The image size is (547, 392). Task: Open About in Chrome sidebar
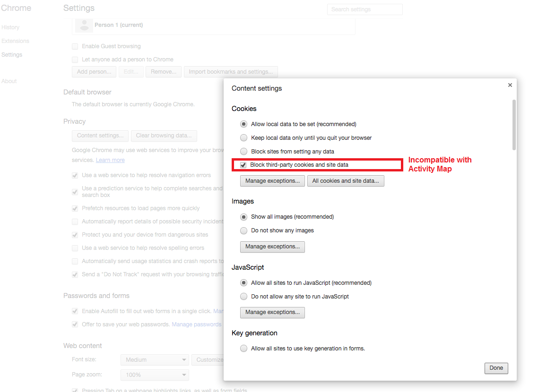pyautogui.click(x=9, y=81)
